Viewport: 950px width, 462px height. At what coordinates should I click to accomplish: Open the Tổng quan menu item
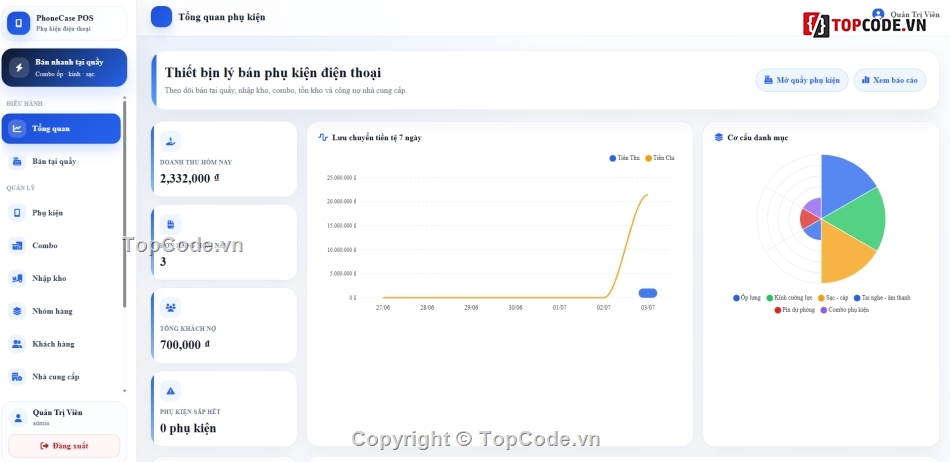(61, 128)
